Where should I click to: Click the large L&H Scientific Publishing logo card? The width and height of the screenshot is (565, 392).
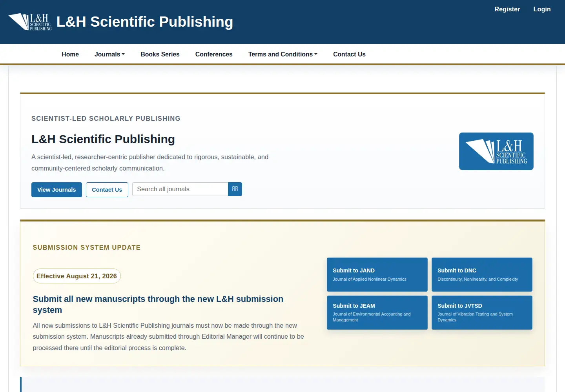tap(496, 151)
